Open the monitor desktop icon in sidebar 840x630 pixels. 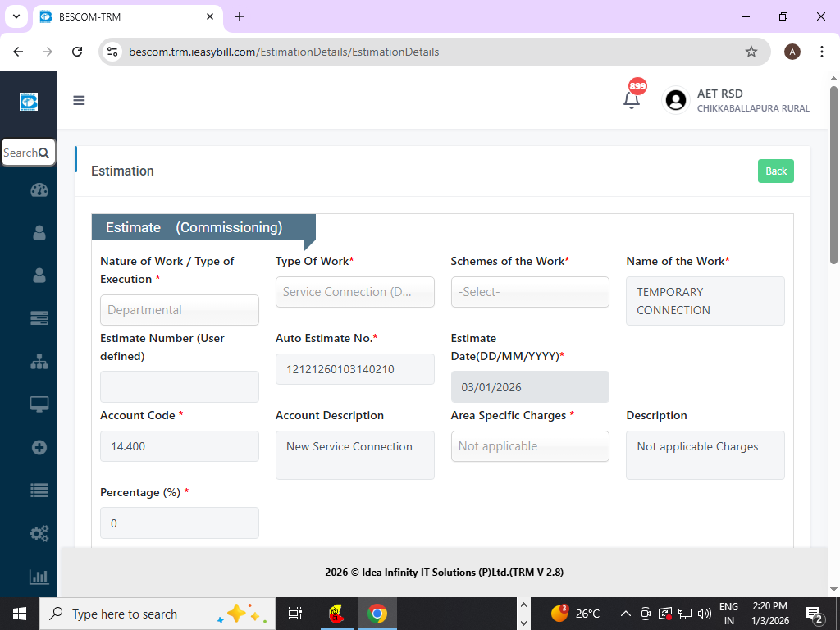[x=39, y=404]
